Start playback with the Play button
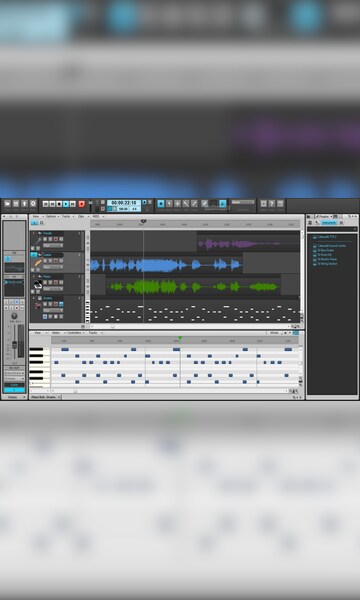This screenshot has width=360, height=600. point(66,204)
